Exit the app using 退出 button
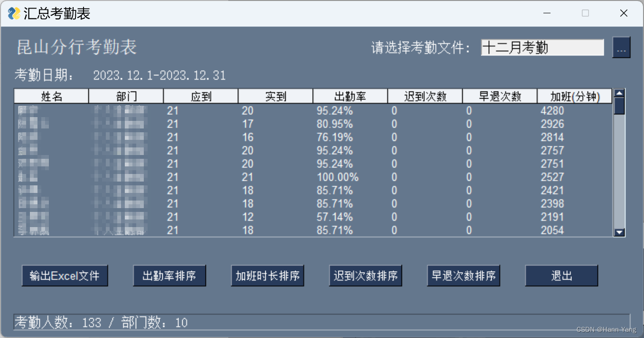 pyautogui.click(x=561, y=275)
